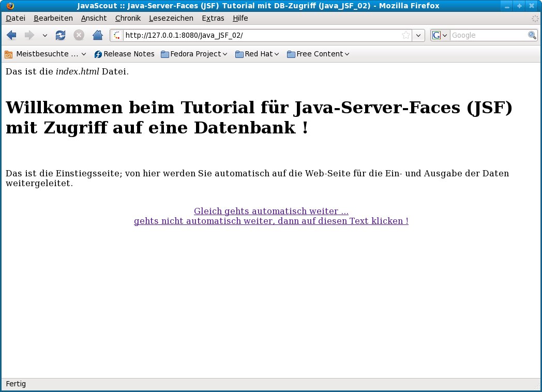Click the Forward navigation arrow
Screen dimensions: 542x392
pyautogui.click(x=29, y=35)
